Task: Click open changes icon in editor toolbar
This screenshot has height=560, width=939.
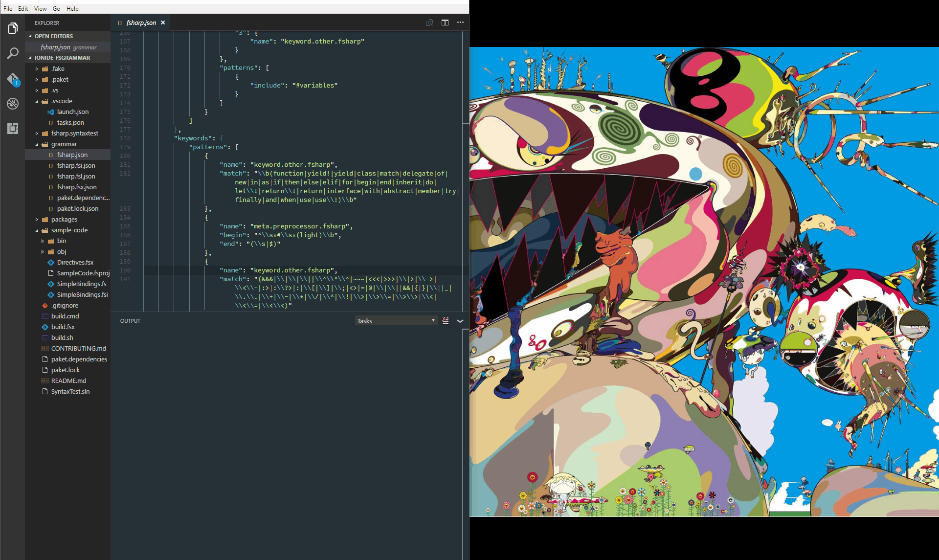Action: 429,22
